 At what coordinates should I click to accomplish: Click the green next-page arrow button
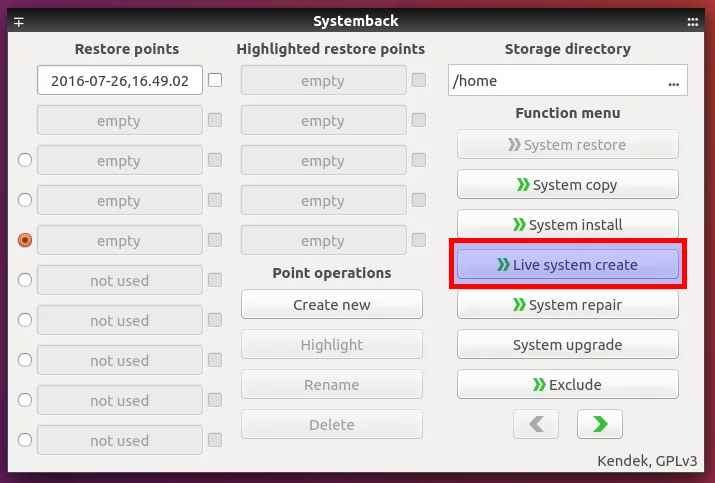pos(599,424)
